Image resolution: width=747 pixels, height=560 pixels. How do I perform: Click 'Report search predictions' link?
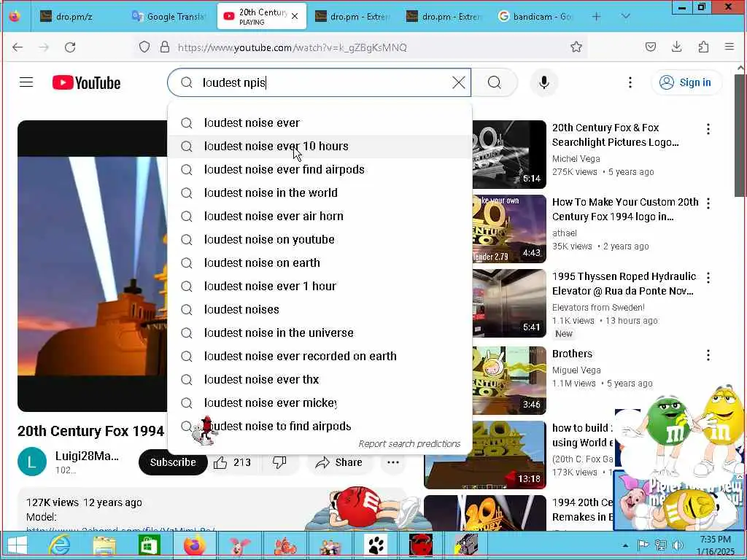click(x=409, y=444)
